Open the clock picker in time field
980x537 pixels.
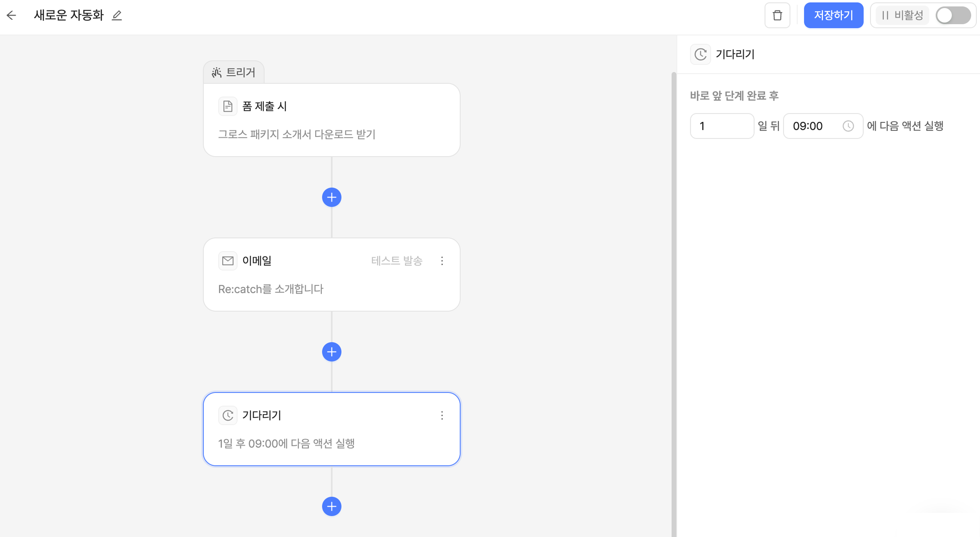[848, 126]
